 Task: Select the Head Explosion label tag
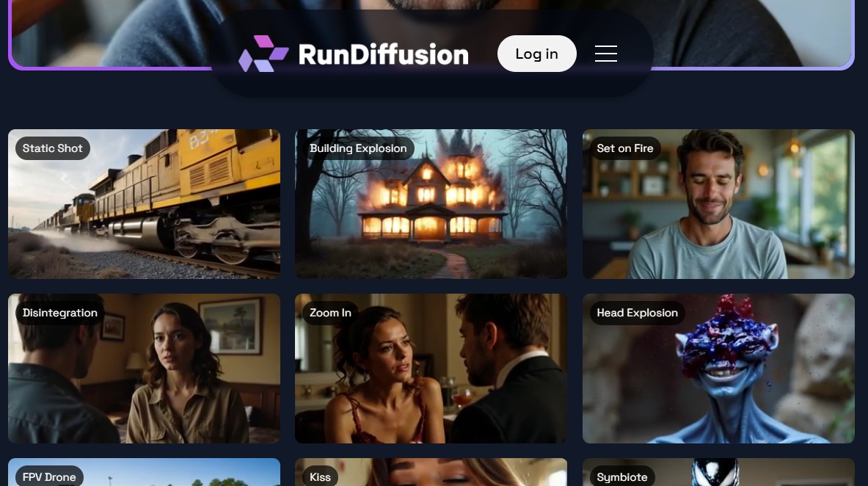tap(637, 313)
